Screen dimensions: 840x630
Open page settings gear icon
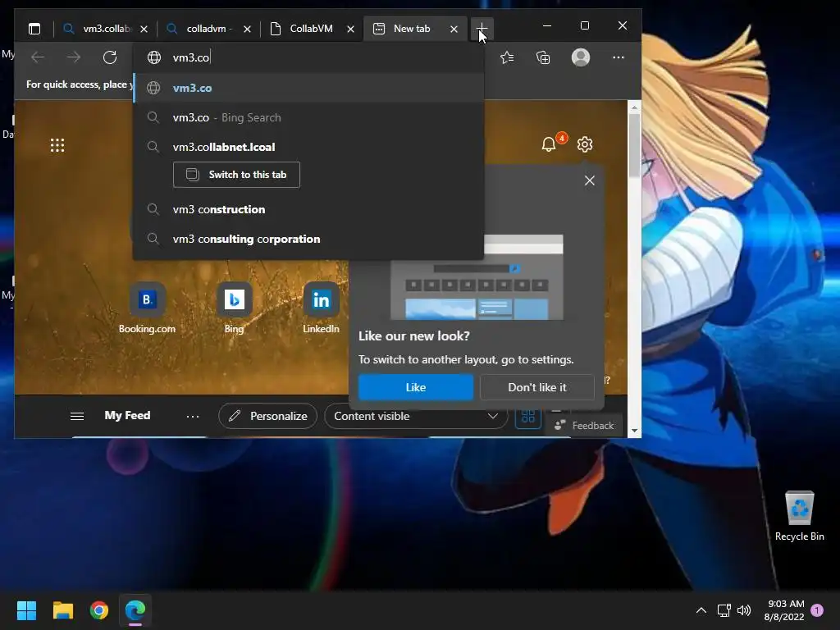[x=585, y=144]
